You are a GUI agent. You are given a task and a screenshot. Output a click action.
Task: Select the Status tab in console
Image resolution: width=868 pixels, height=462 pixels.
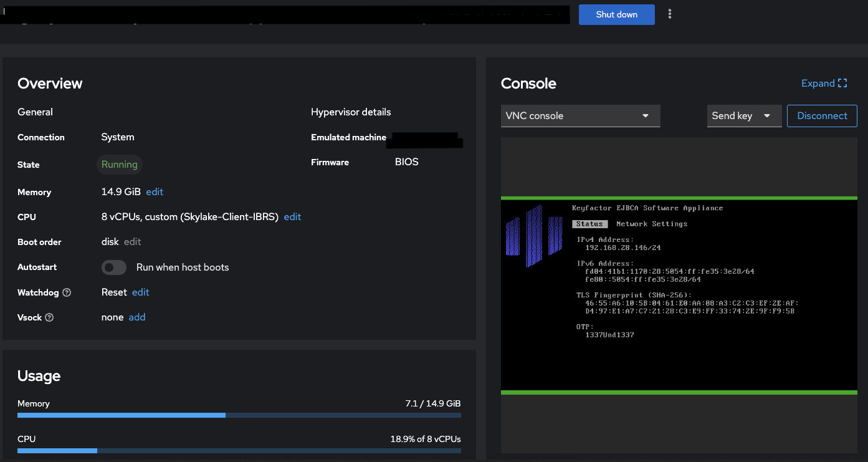coord(589,224)
